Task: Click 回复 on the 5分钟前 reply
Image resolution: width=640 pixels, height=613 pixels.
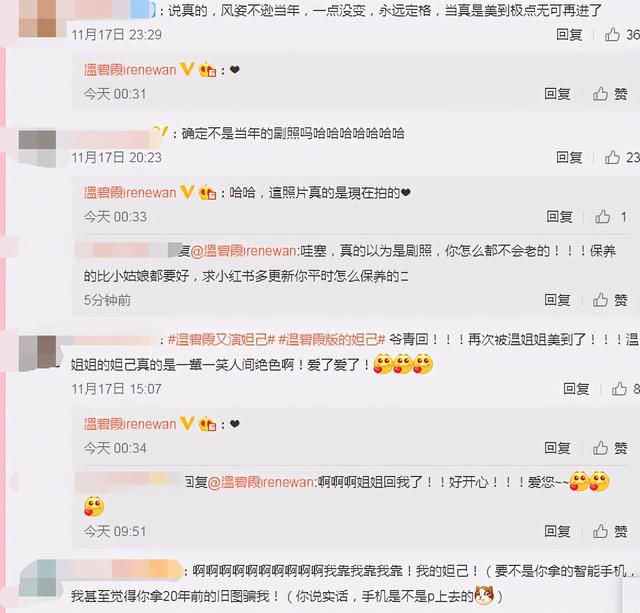Action: click(x=557, y=300)
